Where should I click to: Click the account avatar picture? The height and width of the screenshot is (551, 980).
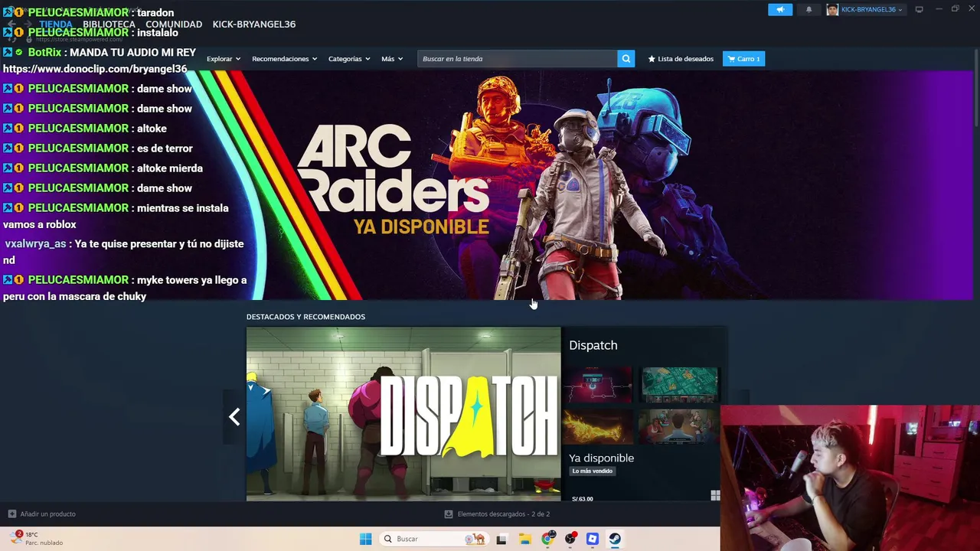(x=832, y=9)
